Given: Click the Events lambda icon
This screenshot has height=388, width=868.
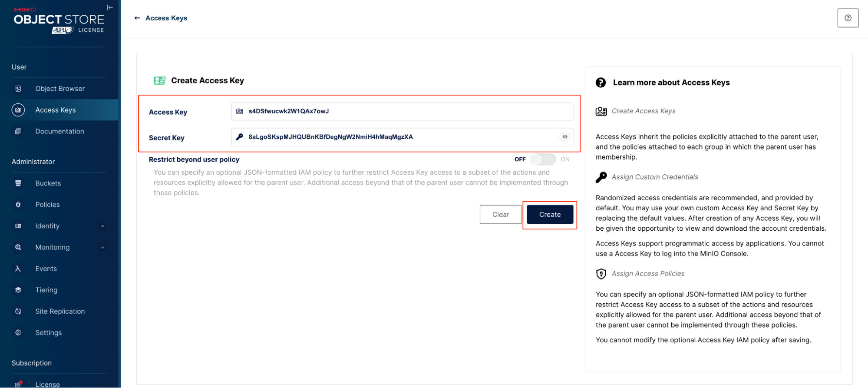Looking at the screenshot, I should 18,269.
